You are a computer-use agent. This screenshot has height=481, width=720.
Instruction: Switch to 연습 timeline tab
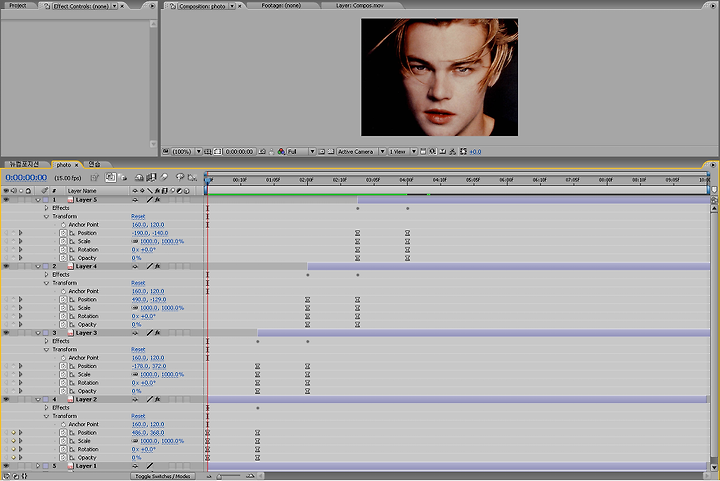(94, 164)
